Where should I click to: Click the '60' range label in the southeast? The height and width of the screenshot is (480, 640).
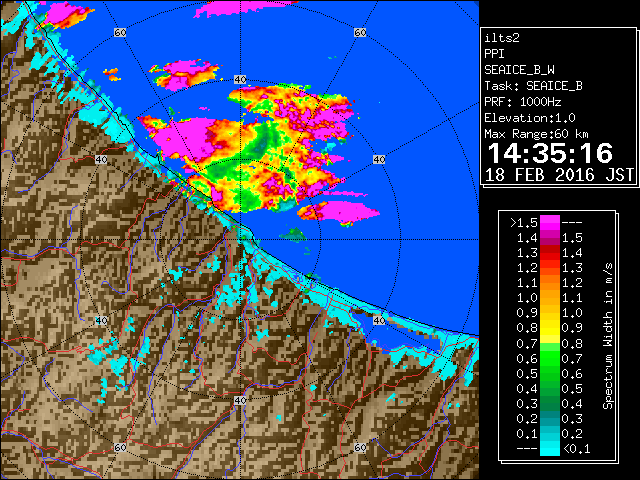(x=360, y=447)
